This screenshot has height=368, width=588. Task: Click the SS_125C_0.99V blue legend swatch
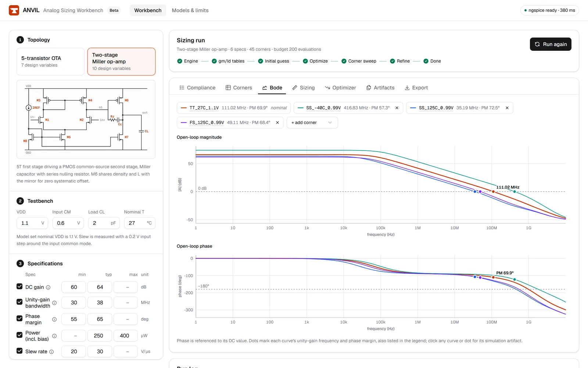[413, 108]
